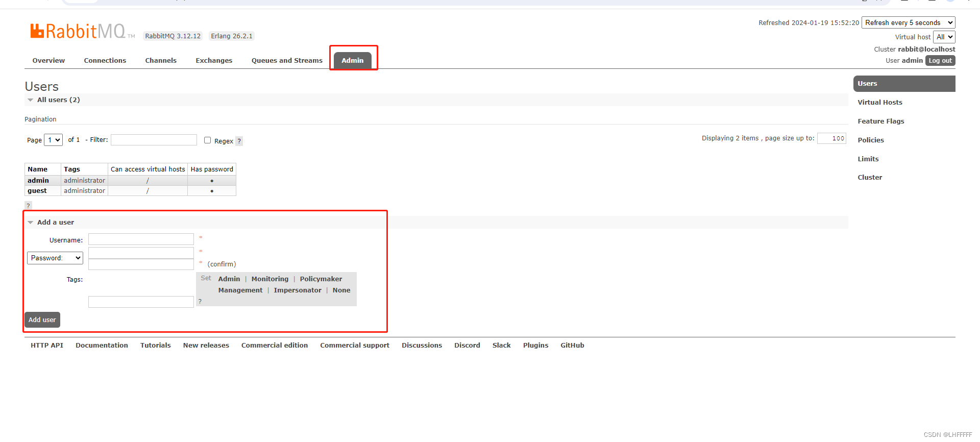Click Can access virtual hosts header
Screen dimensions: 980x442
click(148, 169)
